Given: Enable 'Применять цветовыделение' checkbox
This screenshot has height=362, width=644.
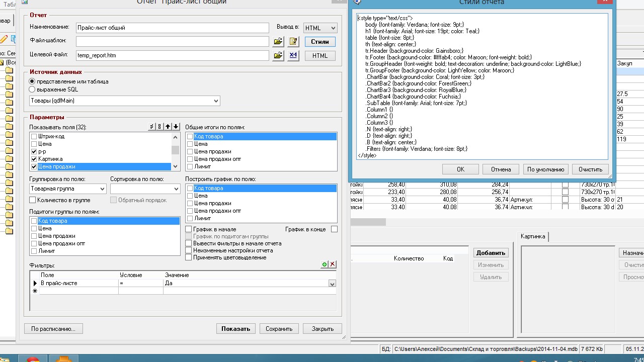Looking at the screenshot, I should click(x=189, y=257).
